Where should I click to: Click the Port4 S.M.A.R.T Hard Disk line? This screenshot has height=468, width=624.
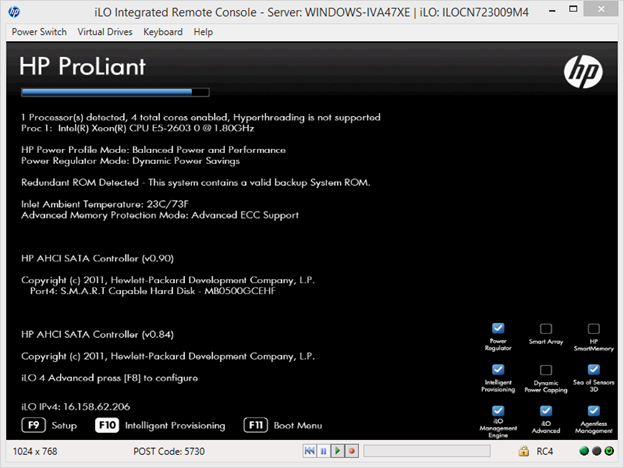click(153, 291)
